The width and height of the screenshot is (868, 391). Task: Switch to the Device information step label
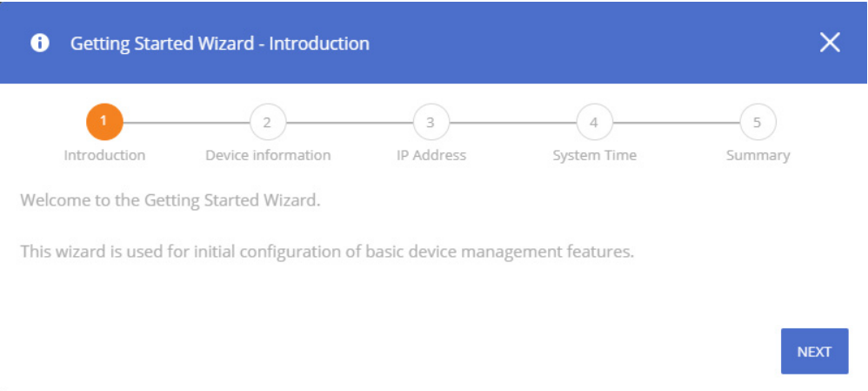tap(268, 155)
